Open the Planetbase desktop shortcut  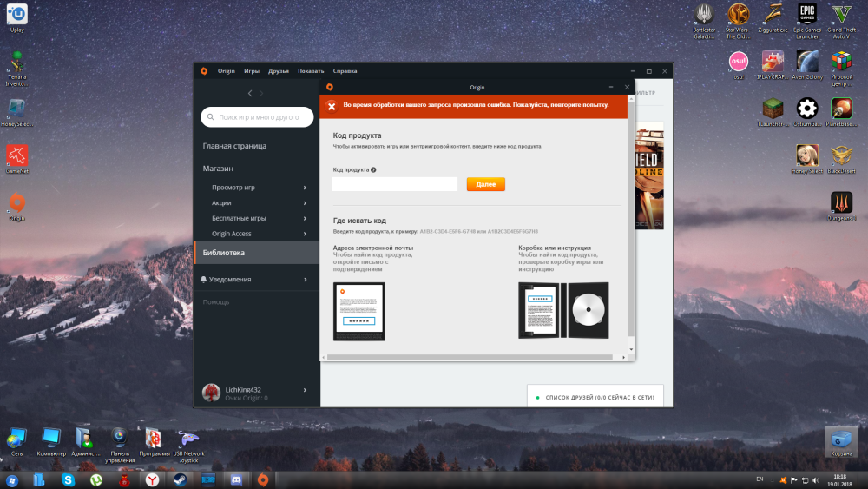pyautogui.click(x=841, y=112)
